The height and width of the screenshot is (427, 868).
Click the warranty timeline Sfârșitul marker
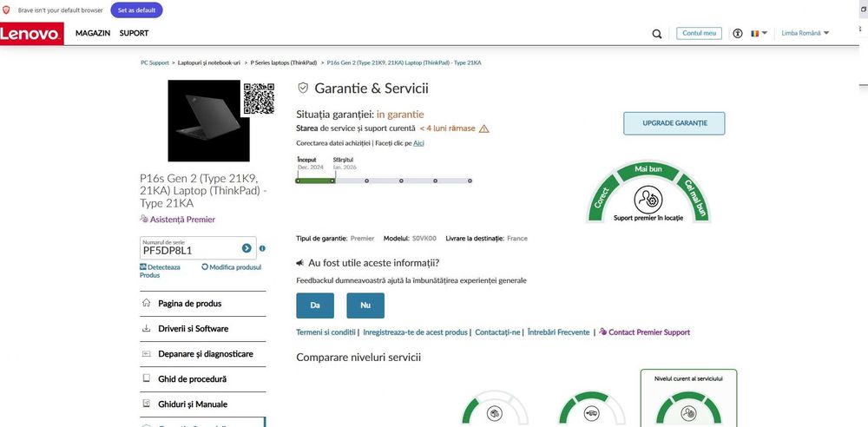[x=332, y=181]
